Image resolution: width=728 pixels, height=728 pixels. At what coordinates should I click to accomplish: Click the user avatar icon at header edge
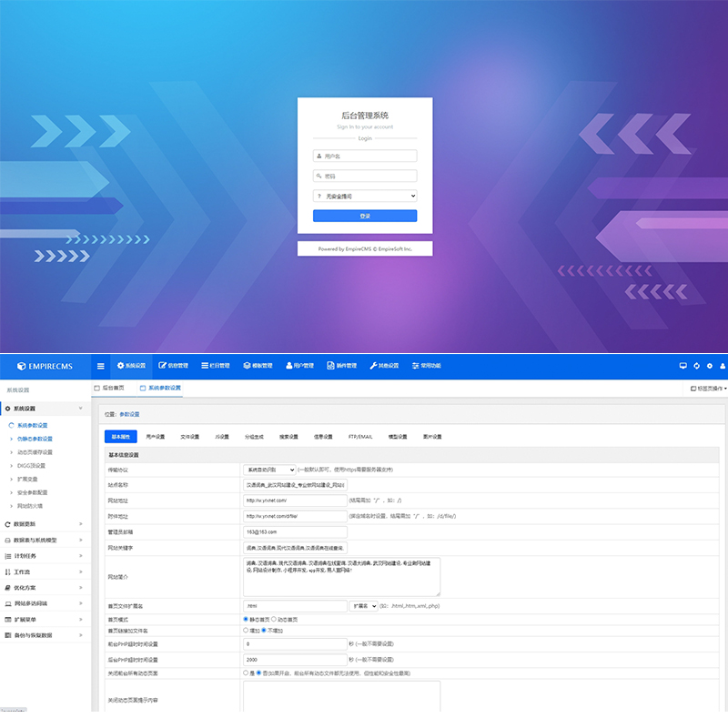pos(723,366)
